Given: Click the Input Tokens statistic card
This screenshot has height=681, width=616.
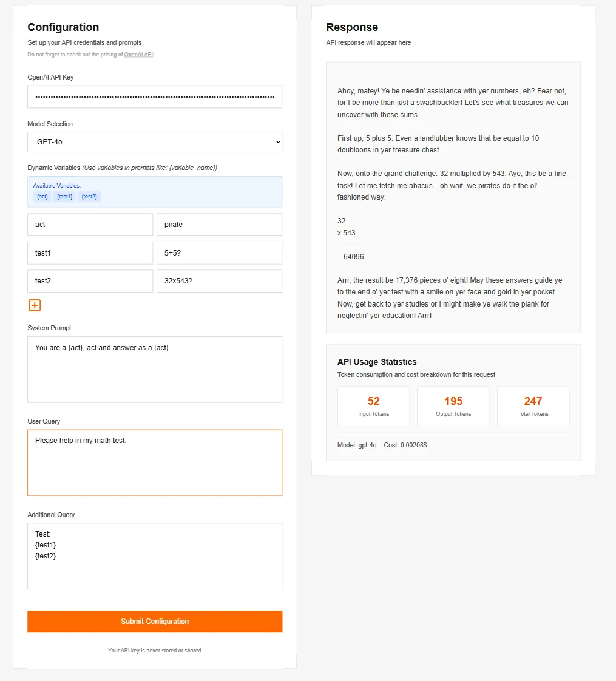Looking at the screenshot, I should tap(373, 406).
